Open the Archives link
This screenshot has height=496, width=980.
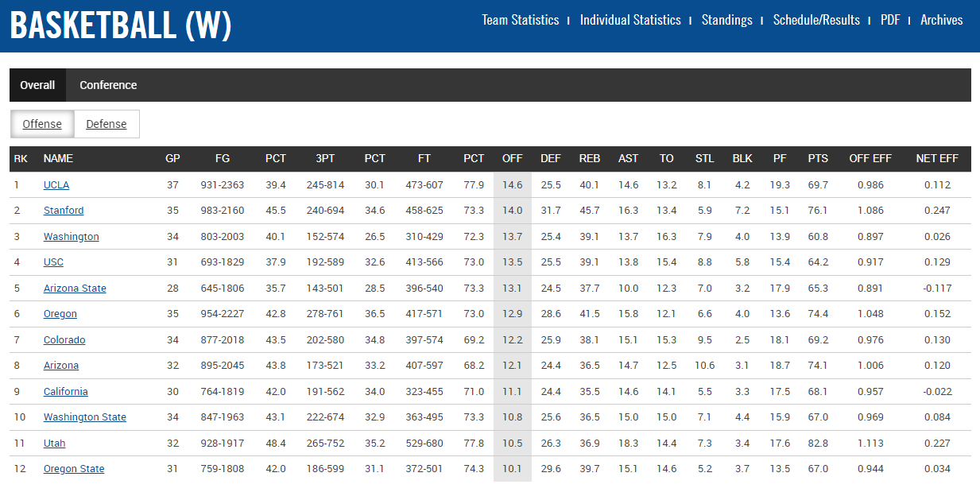tap(941, 20)
